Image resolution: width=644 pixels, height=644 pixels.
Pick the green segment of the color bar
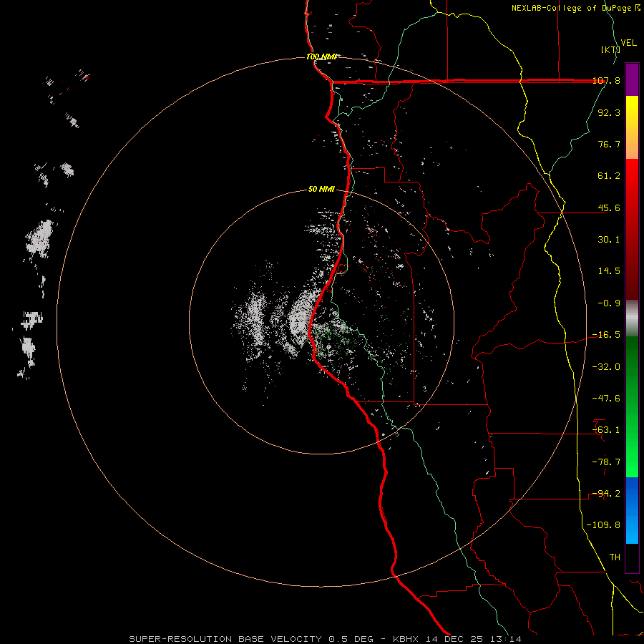tap(632, 406)
